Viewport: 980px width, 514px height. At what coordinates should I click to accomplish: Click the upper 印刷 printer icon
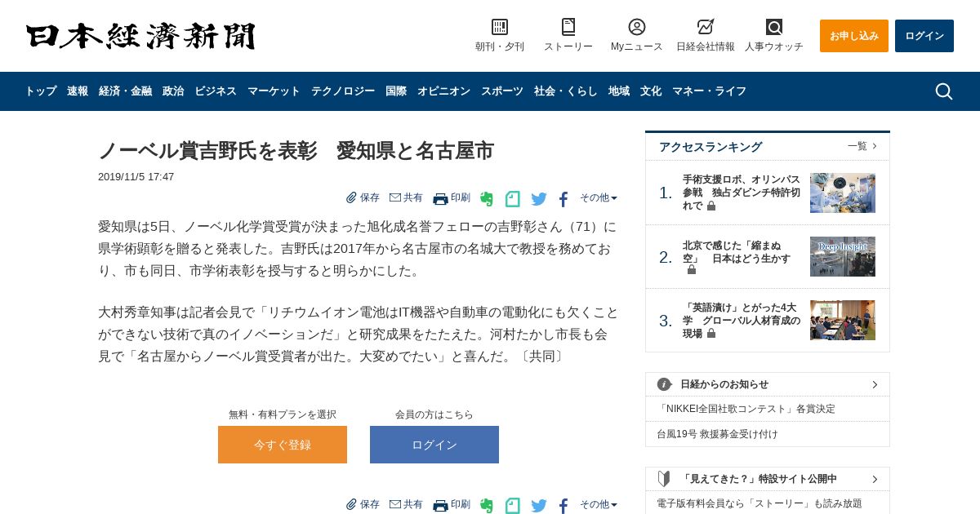[440, 198]
